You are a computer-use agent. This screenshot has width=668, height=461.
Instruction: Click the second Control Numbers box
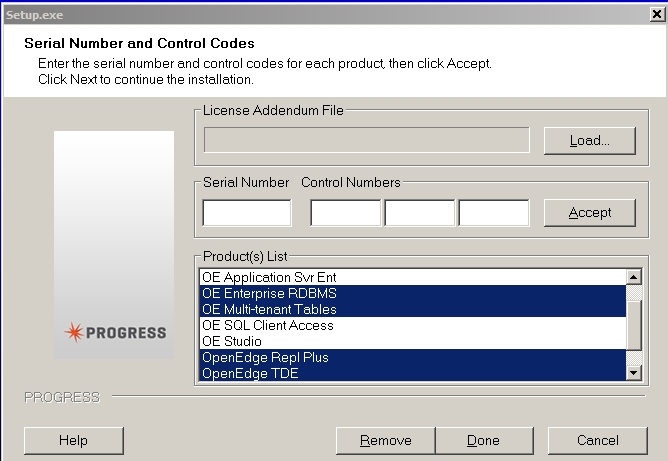pyautogui.click(x=420, y=213)
